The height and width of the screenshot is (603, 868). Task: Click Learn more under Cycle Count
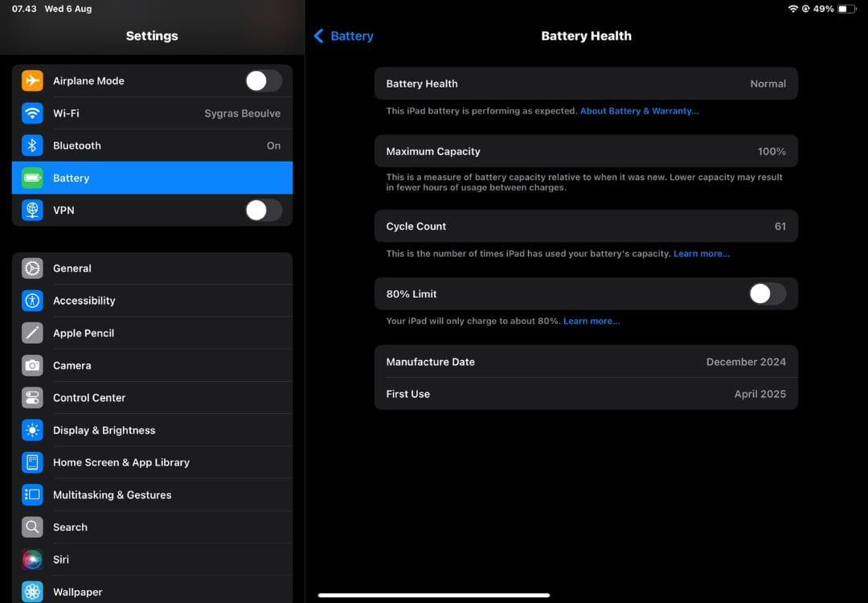tap(701, 254)
